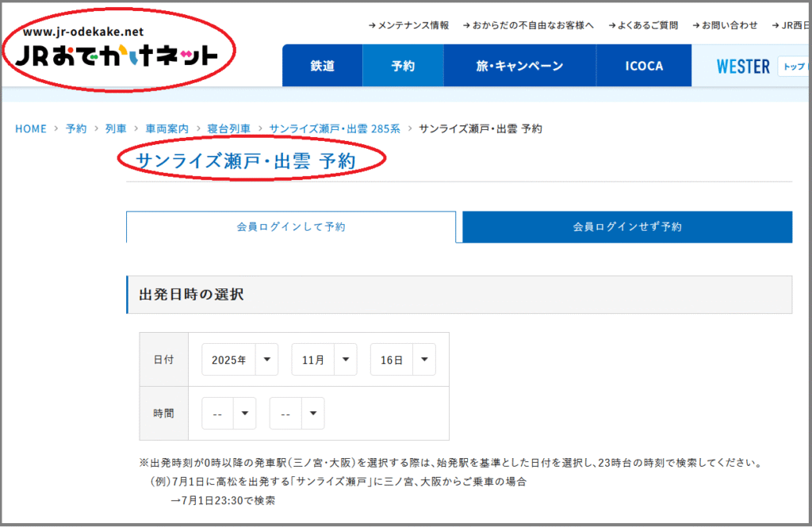
Task: Expand the hour time dropdown
Action: [x=228, y=414]
